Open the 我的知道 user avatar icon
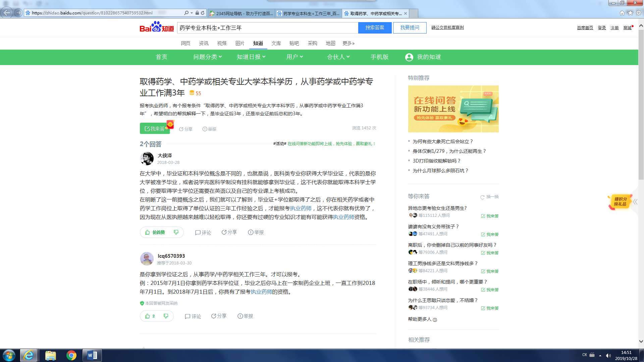644x362 pixels. [409, 57]
